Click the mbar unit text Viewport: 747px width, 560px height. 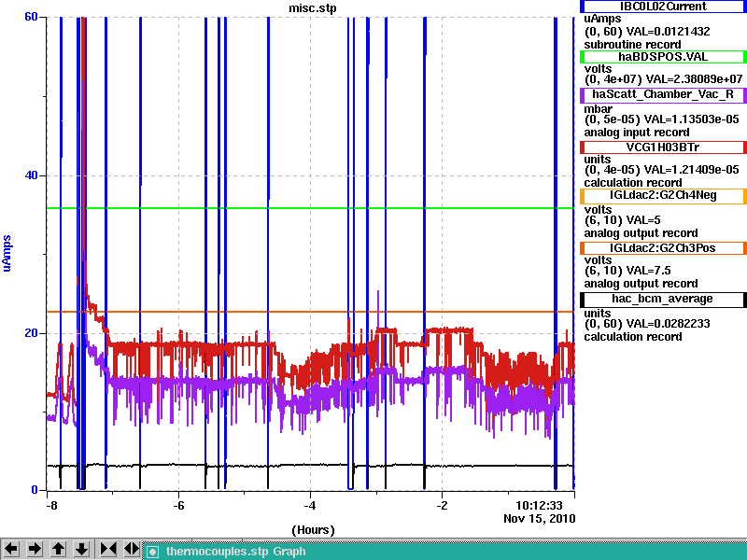(598, 109)
